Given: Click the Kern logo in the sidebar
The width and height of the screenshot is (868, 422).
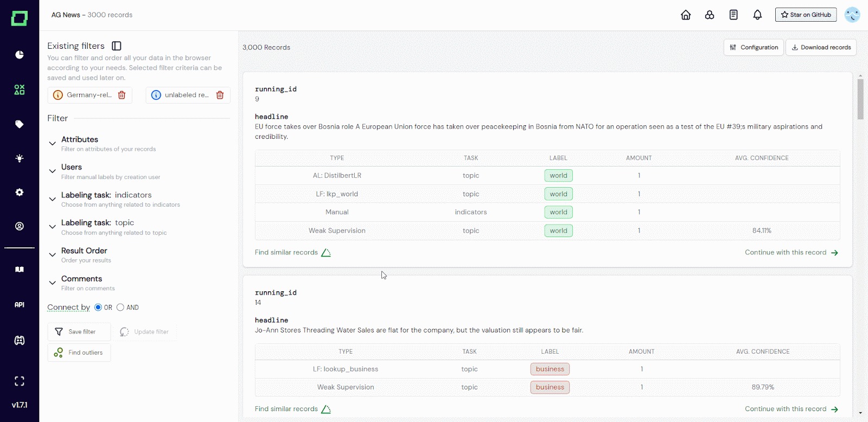Looking at the screenshot, I should 20,18.
